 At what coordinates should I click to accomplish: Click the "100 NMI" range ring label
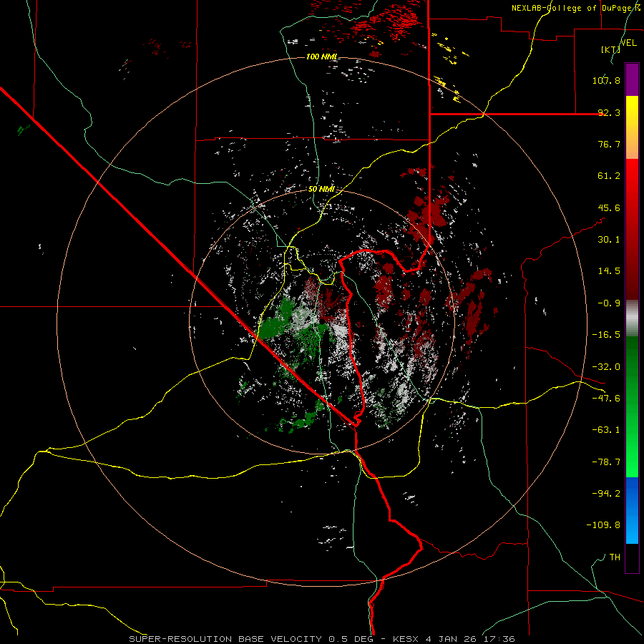click(x=321, y=57)
